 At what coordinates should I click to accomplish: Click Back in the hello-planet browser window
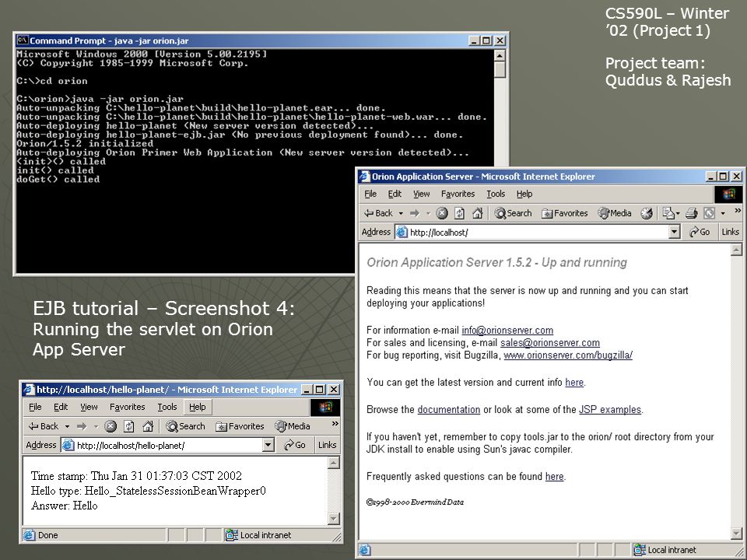44,426
